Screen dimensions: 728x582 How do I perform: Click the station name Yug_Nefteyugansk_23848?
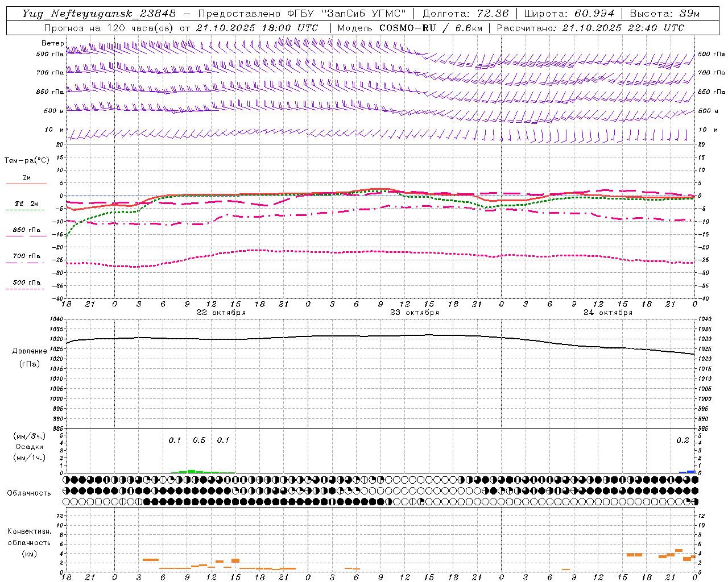click(x=99, y=14)
